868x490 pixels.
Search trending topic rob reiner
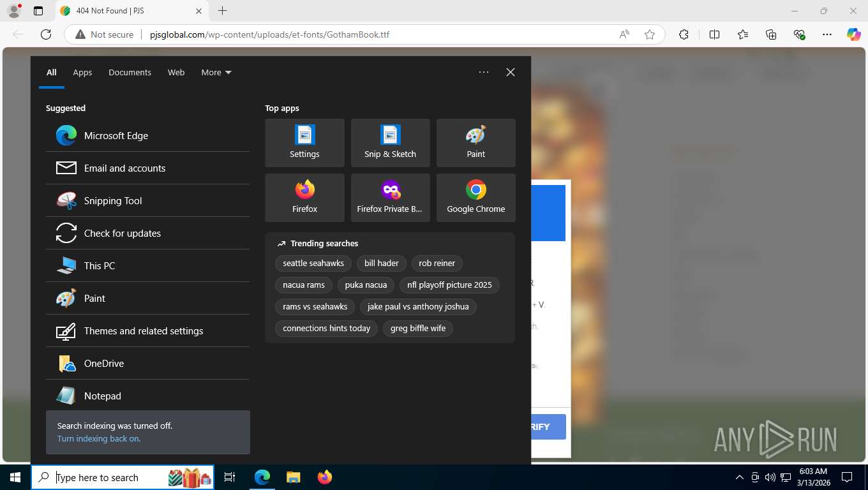pyautogui.click(x=437, y=263)
